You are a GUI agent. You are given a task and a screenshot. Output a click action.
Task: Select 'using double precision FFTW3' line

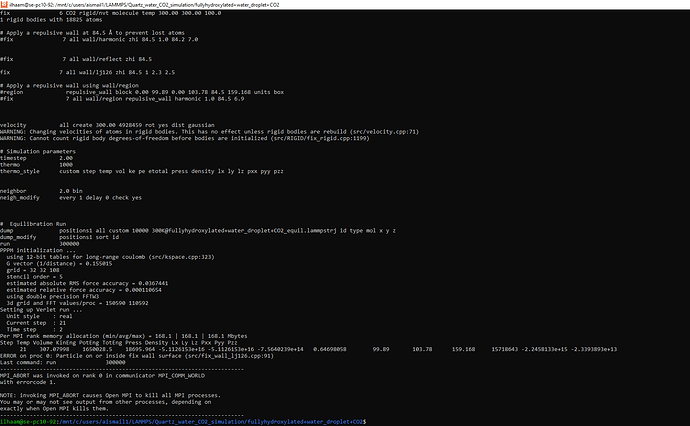tap(53, 297)
